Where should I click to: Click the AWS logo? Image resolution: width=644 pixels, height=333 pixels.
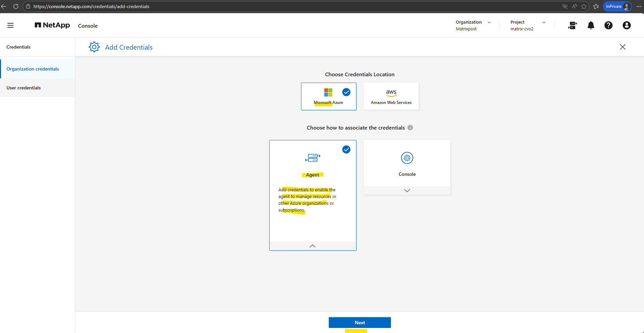coord(391,93)
